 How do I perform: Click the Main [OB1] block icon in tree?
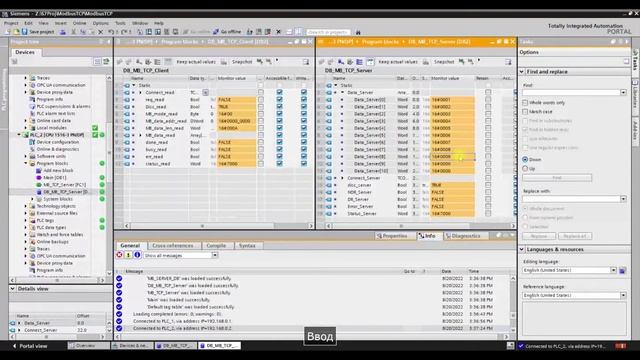click(x=39, y=178)
